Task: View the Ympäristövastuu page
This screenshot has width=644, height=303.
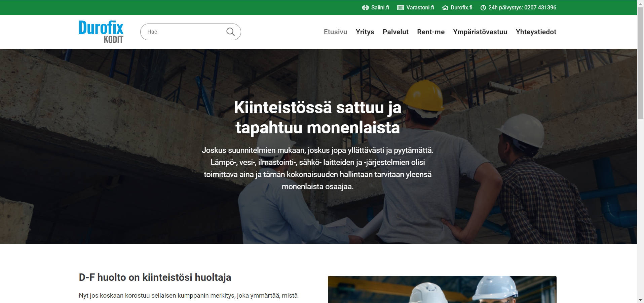Action: 480,32
